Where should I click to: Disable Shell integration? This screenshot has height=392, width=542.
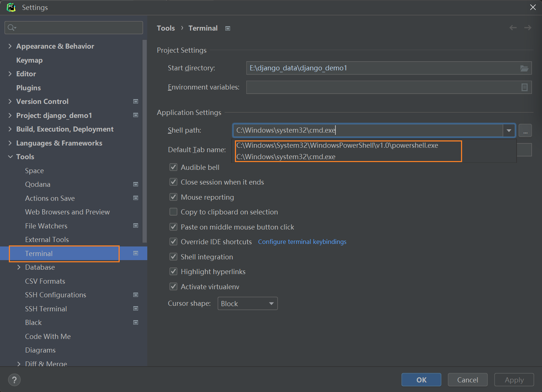click(x=173, y=256)
